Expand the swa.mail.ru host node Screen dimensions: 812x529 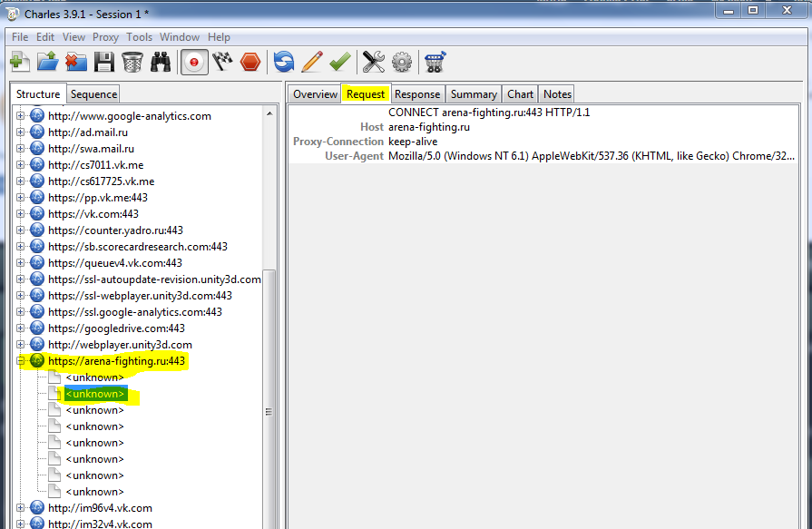click(20, 148)
